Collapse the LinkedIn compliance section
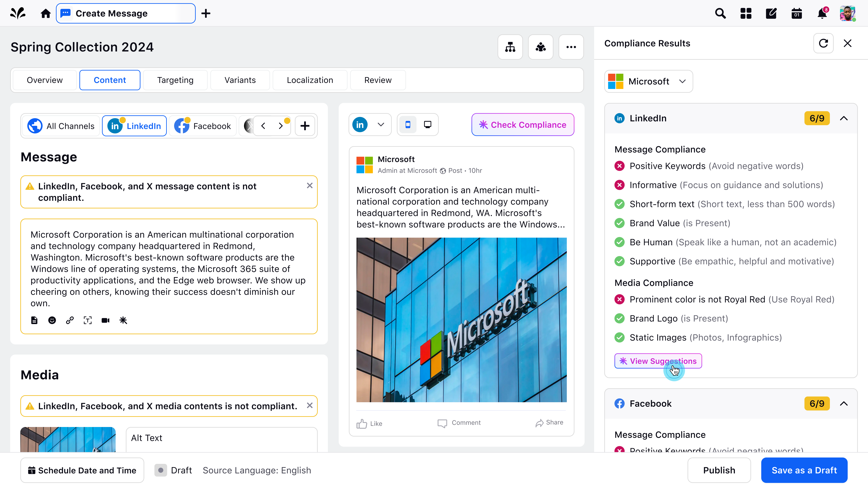The image size is (868, 488). click(844, 118)
